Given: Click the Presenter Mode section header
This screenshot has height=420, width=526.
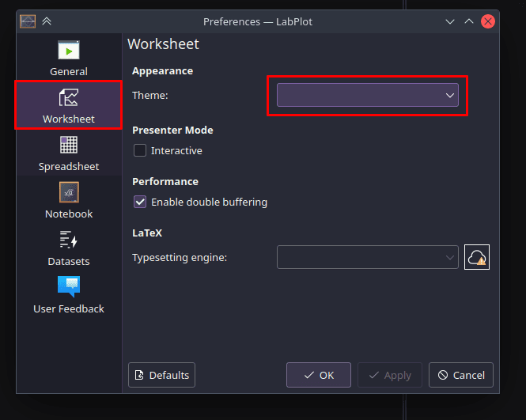Looking at the screenshot, I should (172, 131).
